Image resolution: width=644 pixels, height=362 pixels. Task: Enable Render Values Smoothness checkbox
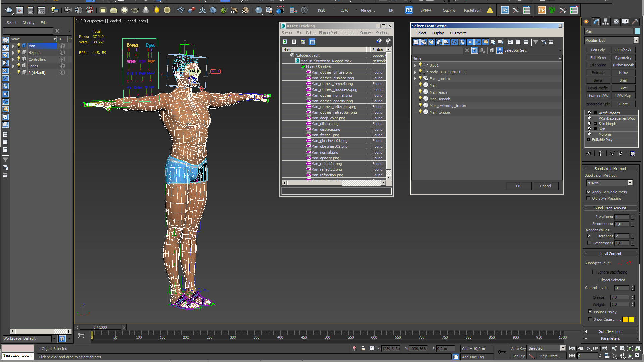[x=589, y=243]
